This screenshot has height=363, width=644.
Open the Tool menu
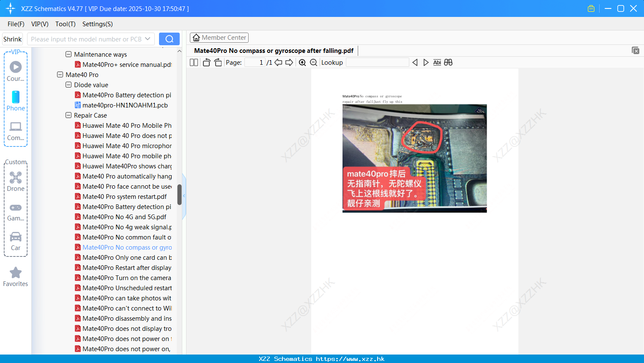coord(66,24)
